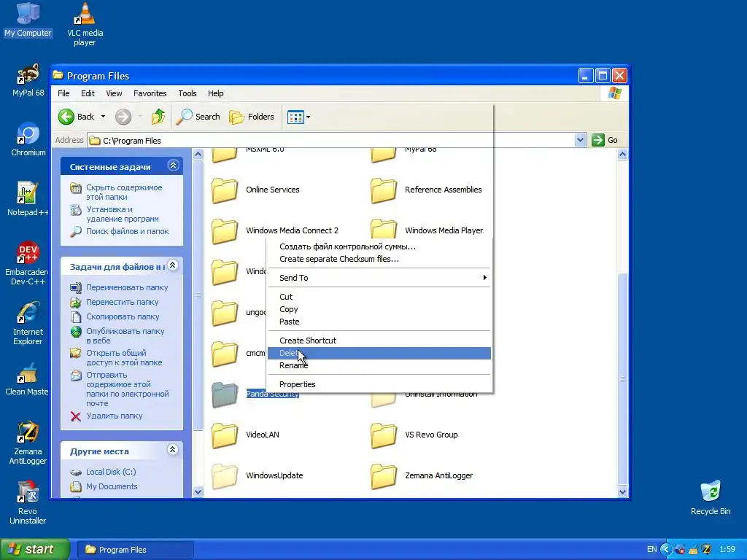Screen dimensions: 747x560
Task: Collapse Задачи для файлов panel
Action: click(x=173, y=265)
